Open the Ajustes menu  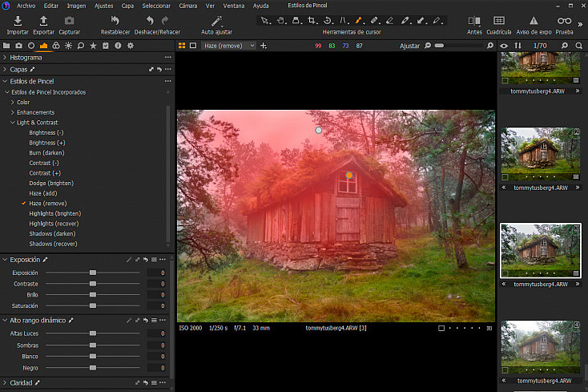pos(104,6)
